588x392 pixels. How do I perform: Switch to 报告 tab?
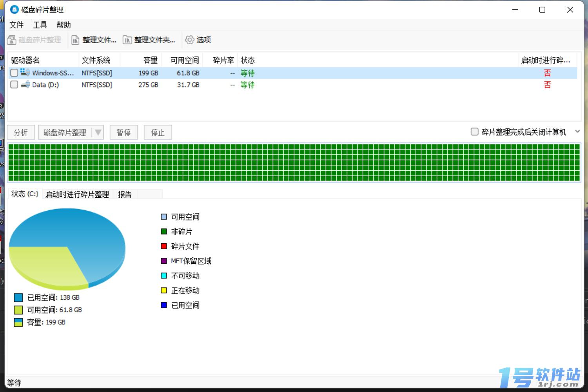point(125,194)
